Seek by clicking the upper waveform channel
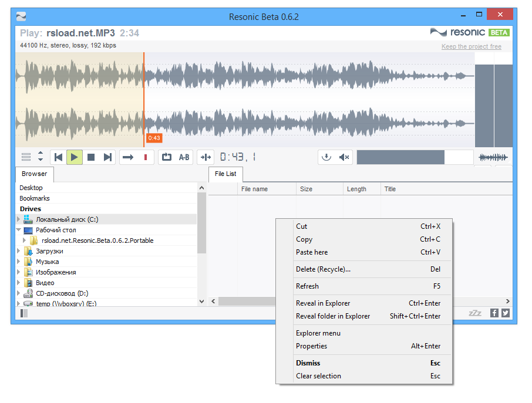This screenshot has height=403, width=532. click(x=245, y=76)
